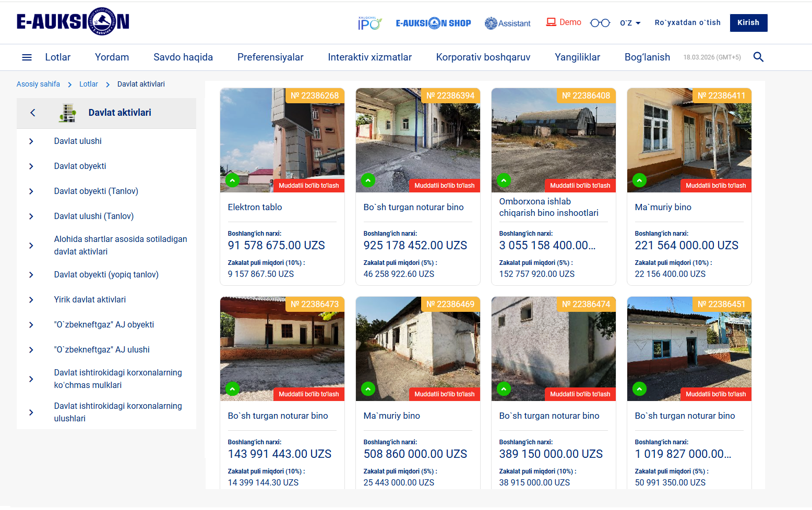The image size is (812, 510).
Task: Click green arrow on Elektron tablo image
Action: [x=232, y=180]
